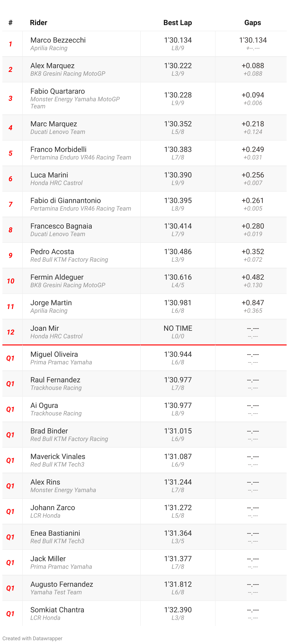The image size is (289, 644).
Task: Select Somkiat Chantra's rider name
Action: pos(57,610)
